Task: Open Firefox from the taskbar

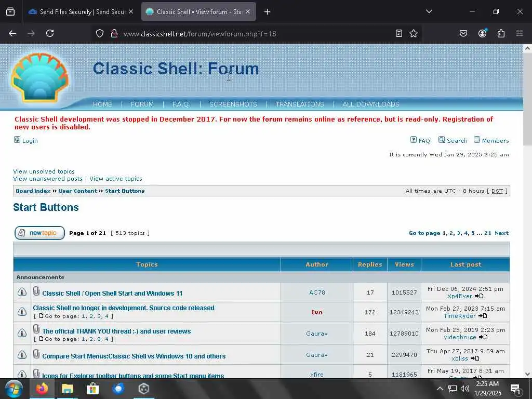Action: tap(42, 389)
